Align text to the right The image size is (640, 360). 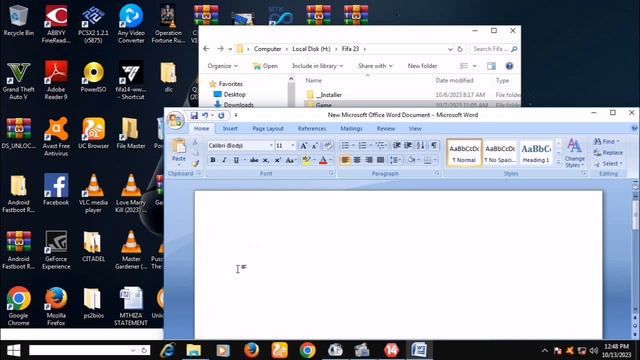[369, 160]
